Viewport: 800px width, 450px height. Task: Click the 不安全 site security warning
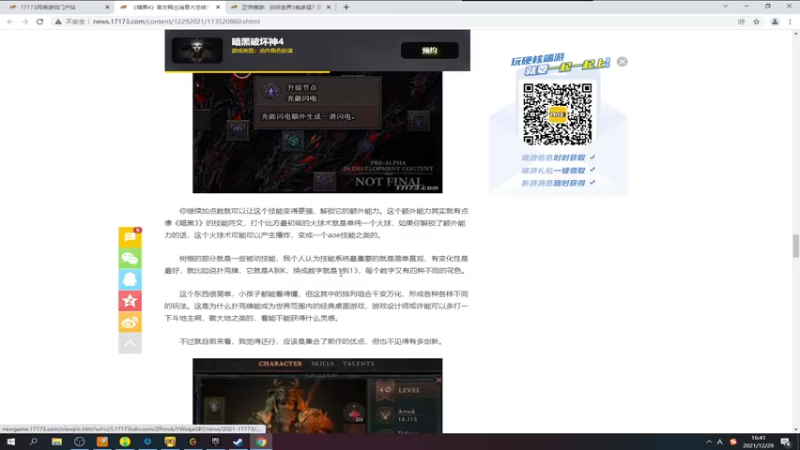click(70, 21)
